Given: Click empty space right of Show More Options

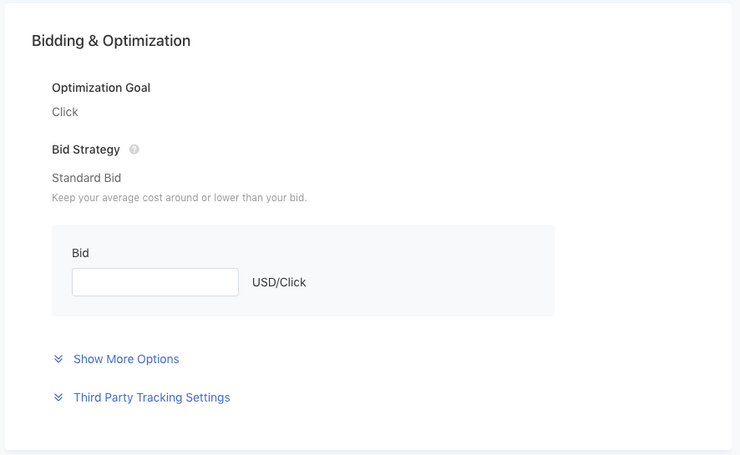Looking at the screenshot, I should (x=425, y=359).
